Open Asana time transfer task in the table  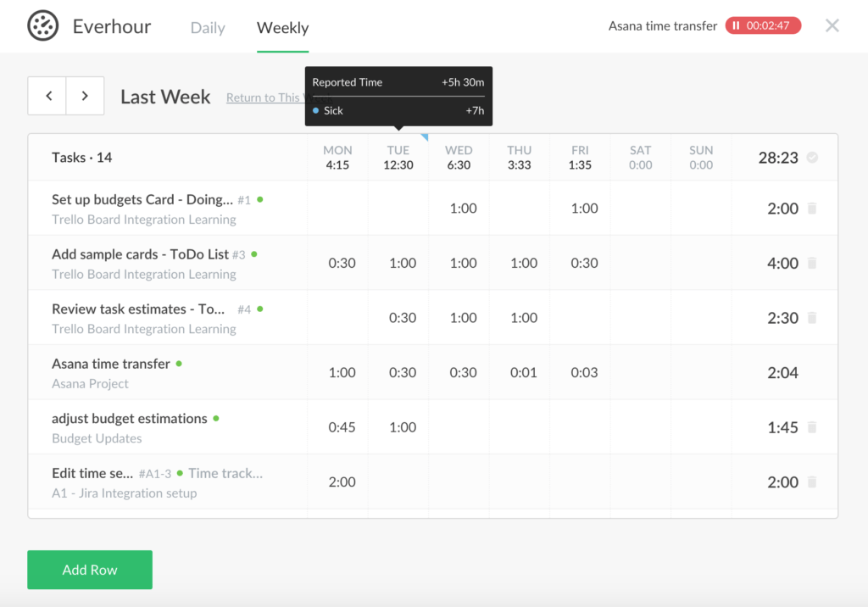(111, 364)
